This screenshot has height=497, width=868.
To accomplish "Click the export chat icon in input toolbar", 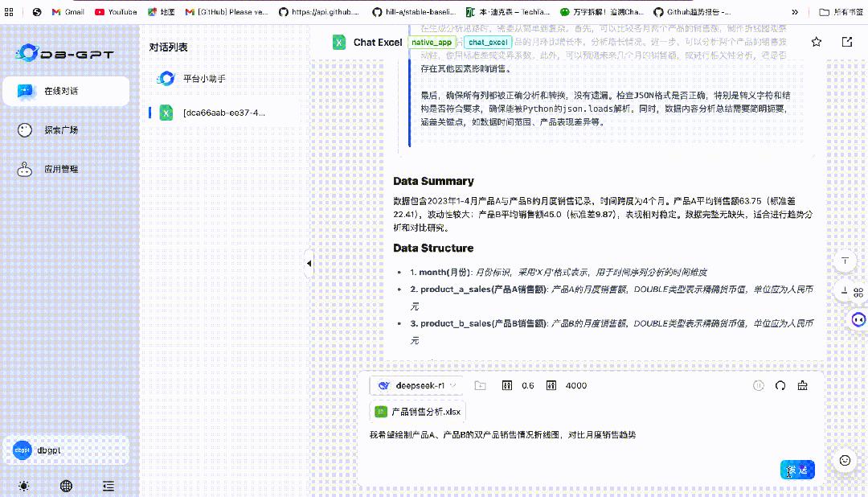I will [x=801, y=385].
